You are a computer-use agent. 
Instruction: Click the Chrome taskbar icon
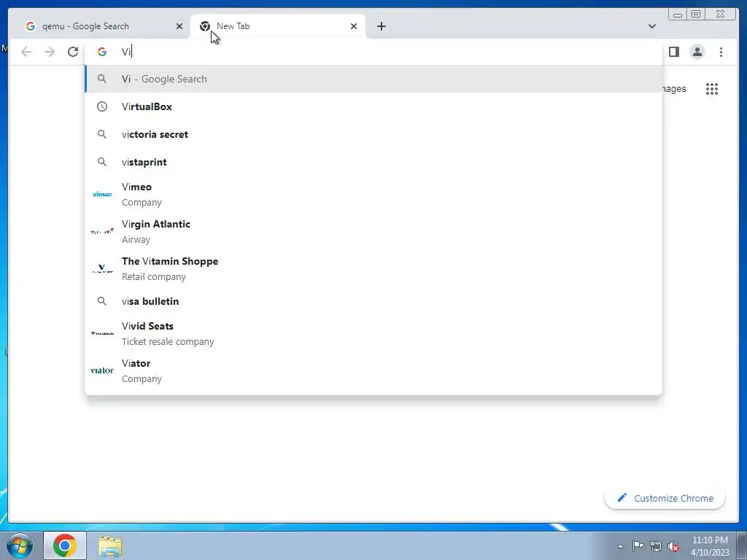pos(65,545)
